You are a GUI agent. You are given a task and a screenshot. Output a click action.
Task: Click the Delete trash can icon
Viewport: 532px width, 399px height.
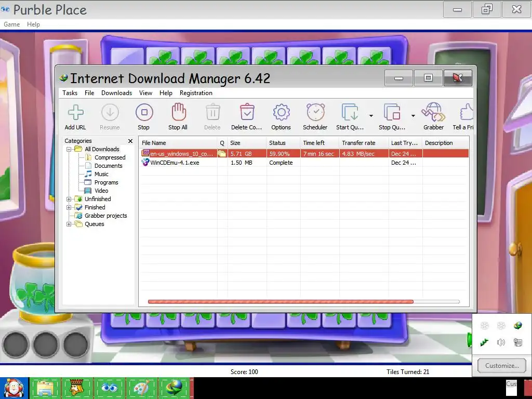212,112
